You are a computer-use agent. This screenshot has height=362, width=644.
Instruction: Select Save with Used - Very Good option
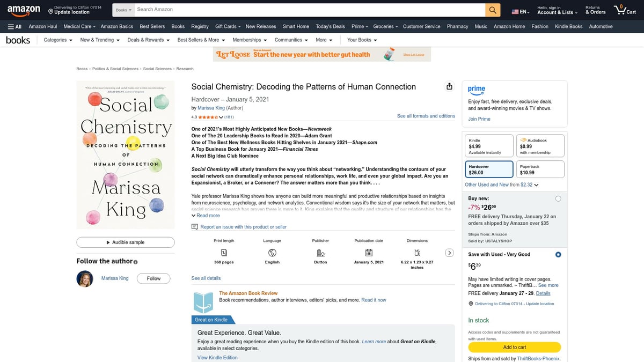tap(558, 254)
